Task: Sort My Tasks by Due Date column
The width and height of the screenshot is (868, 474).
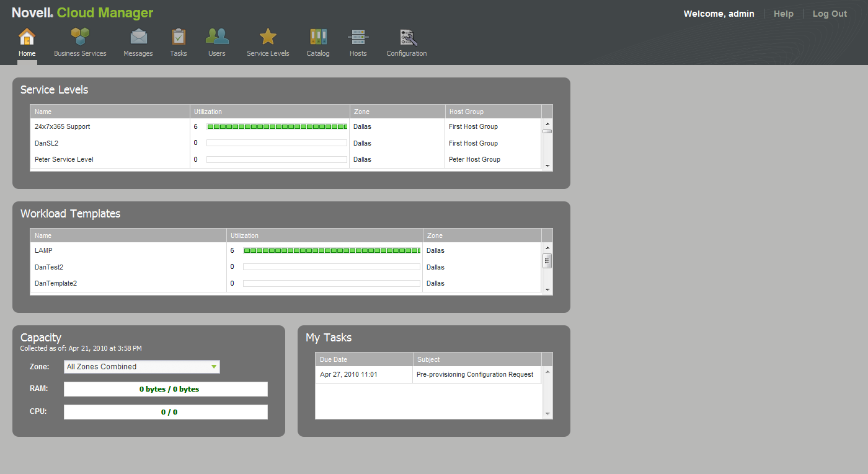Action: pyautogui.click(x=364, y=359)
